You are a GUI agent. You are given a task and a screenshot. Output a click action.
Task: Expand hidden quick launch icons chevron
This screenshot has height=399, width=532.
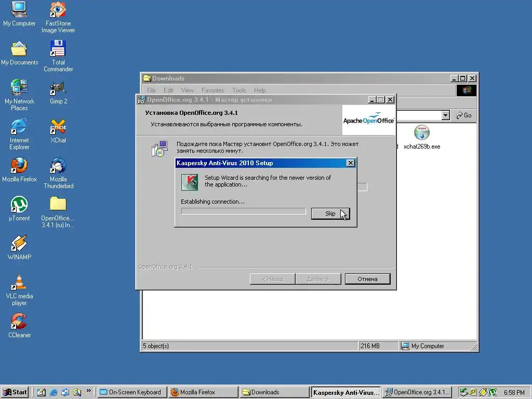click(x=88, y=391)
